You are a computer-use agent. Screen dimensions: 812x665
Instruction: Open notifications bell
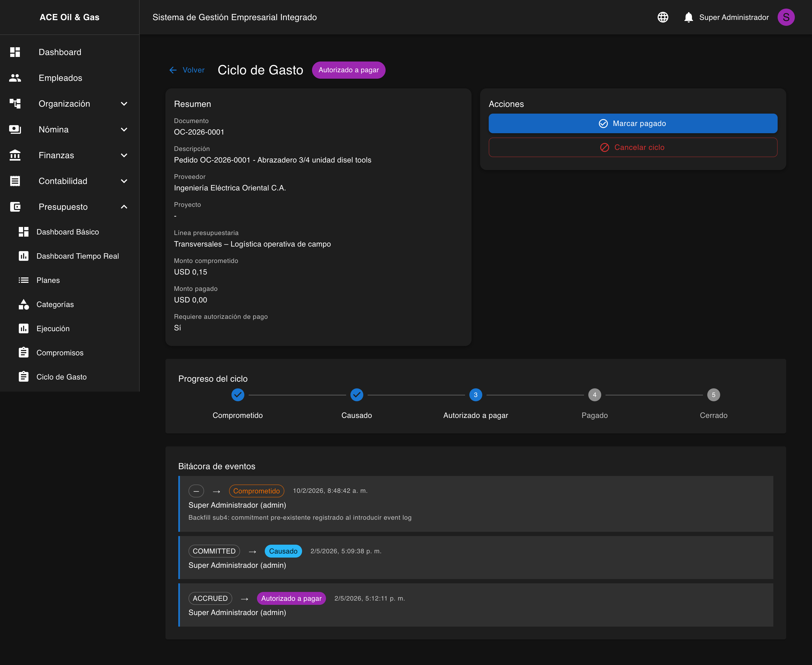[689, 17]
